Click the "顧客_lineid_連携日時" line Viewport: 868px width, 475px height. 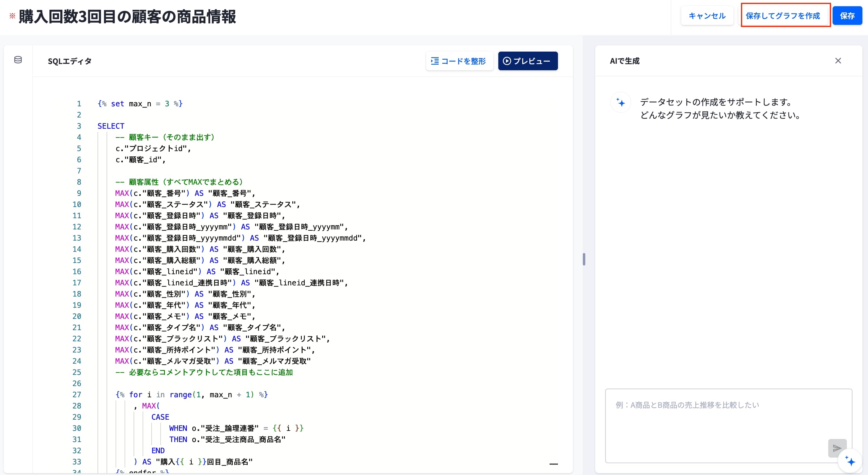[231, 283]
